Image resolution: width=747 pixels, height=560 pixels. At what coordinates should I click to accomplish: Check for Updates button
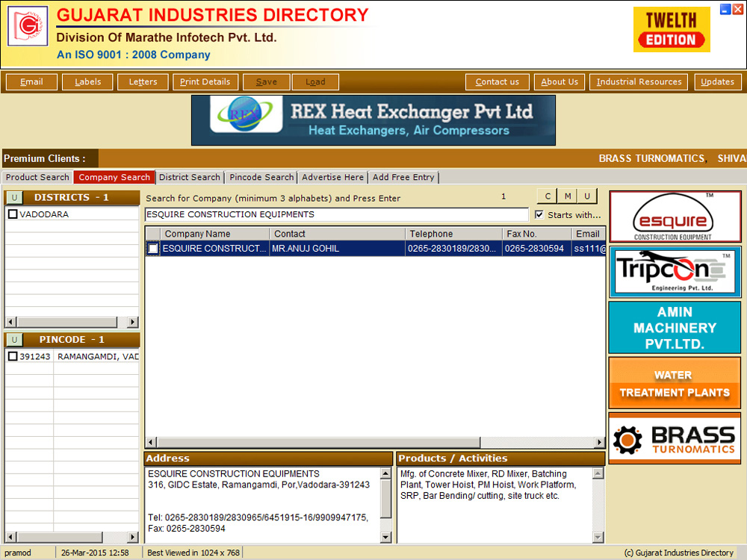pyautogui.click(x=717, y=82)
